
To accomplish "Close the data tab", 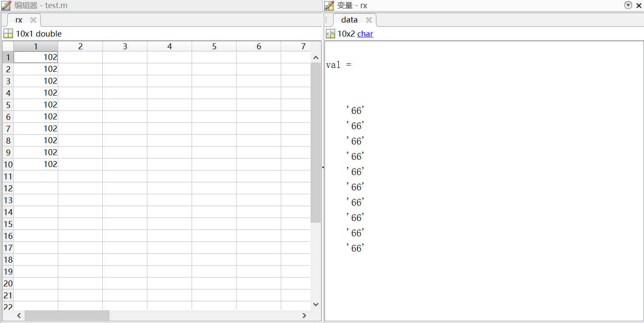I will (369, 20).
